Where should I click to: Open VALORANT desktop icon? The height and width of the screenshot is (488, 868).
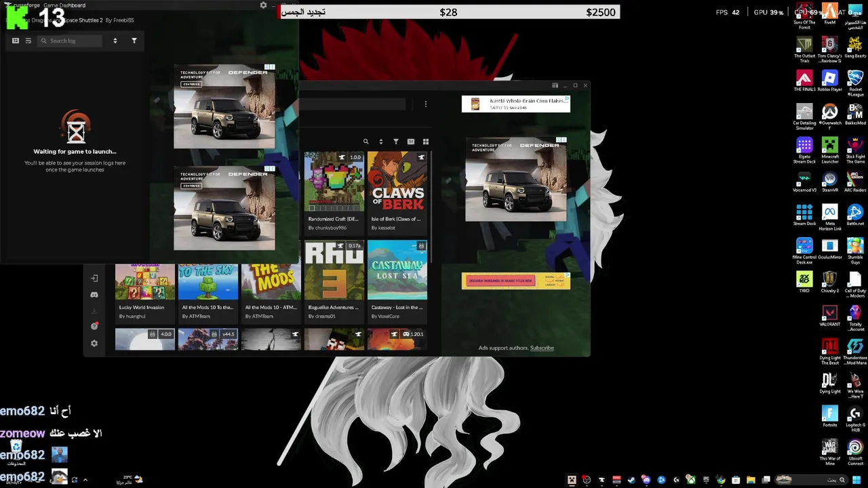[829, 316]
